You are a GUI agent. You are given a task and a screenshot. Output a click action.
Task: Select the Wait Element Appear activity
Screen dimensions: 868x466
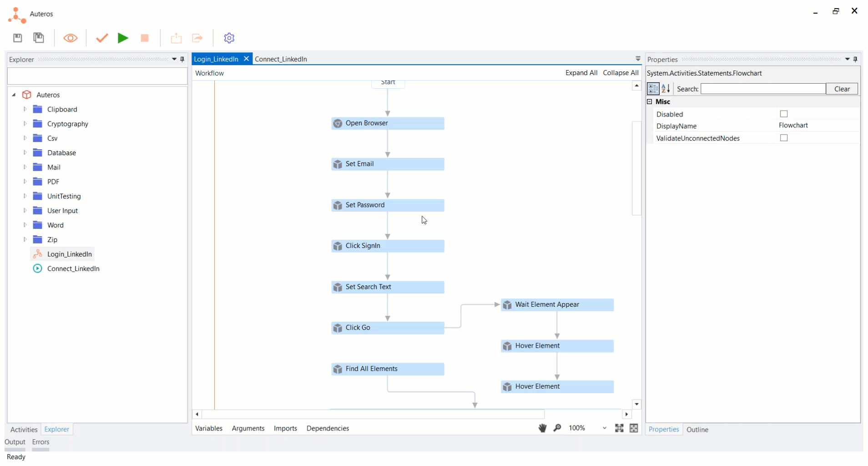[557, 305]
